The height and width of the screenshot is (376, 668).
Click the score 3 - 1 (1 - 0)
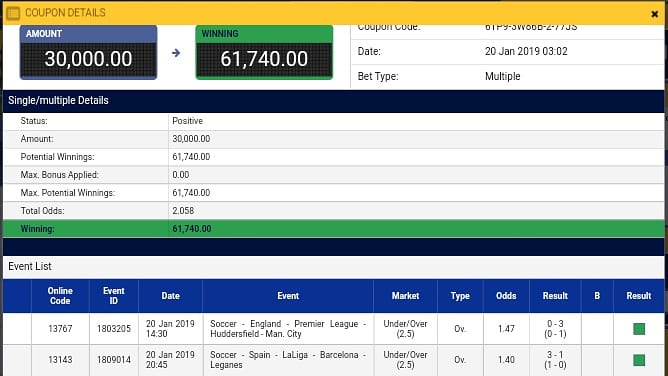555,360
